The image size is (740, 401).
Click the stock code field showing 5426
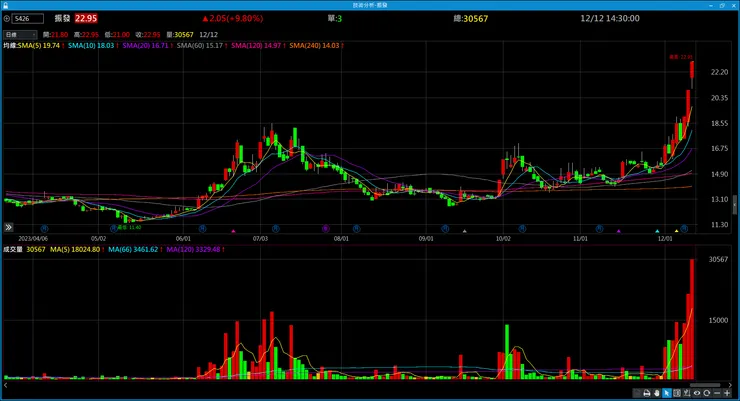(x=28, y=18)
